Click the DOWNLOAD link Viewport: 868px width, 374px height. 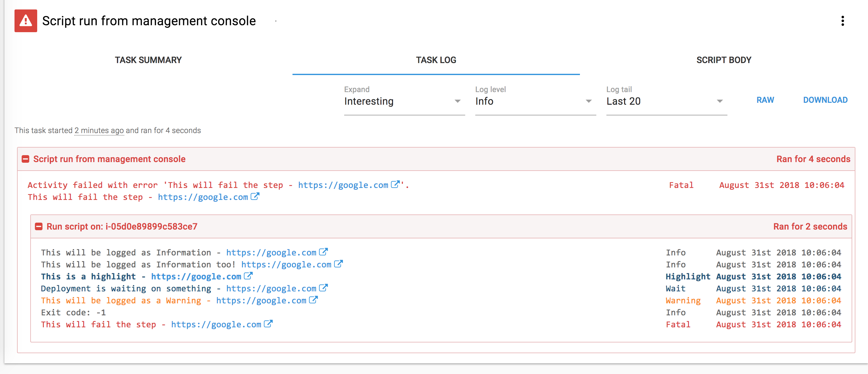tap(825, 100)
